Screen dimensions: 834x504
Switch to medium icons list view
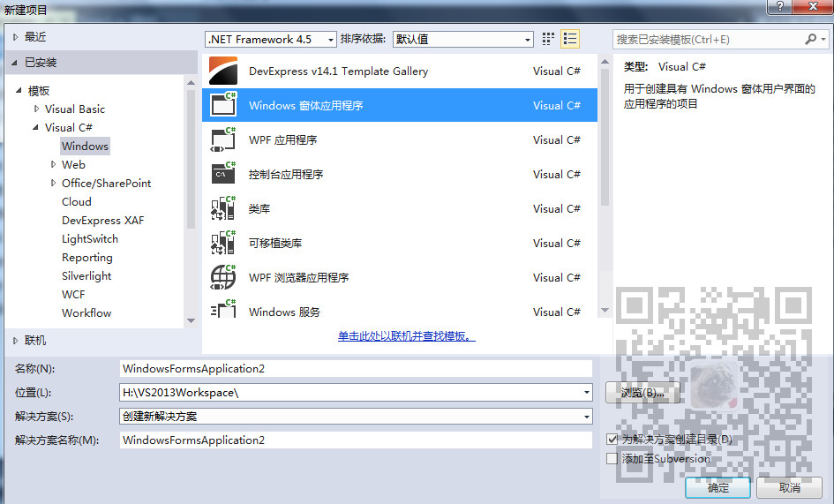pos(569,39)
